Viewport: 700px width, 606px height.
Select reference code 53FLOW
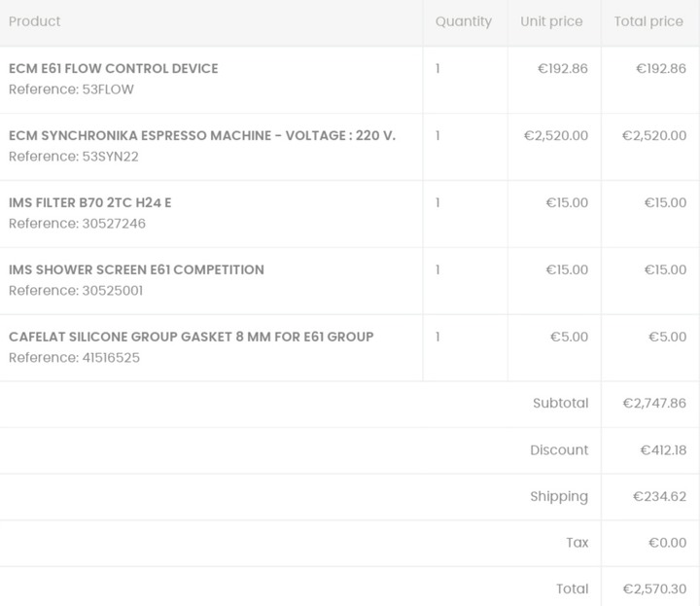click(x=108, y=89)
